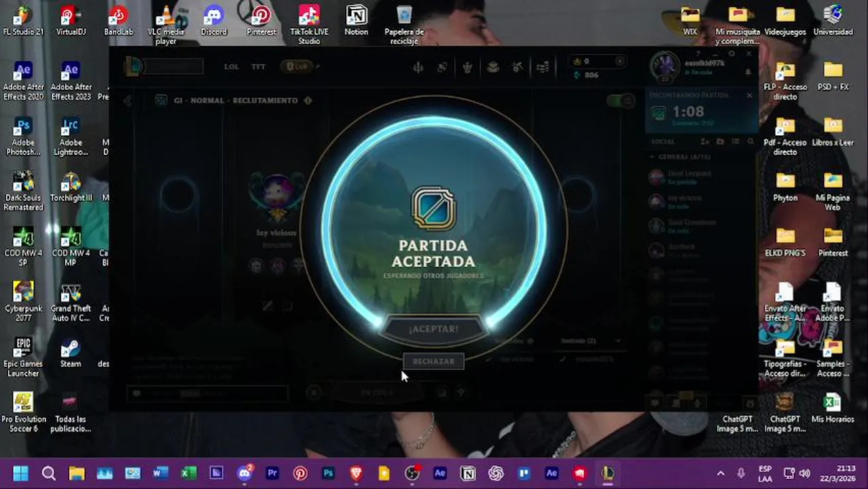
Task: Open the LOL tab in client header
Action: pos(232,67)
